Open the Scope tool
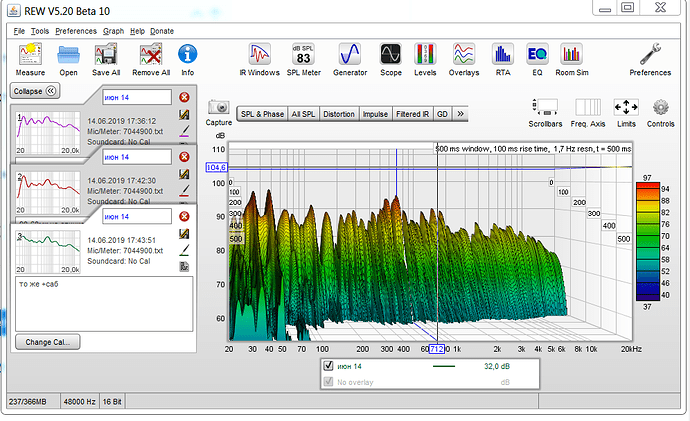Screen dimensions: 690x421 pyautogui.click(x=390, y=55)
